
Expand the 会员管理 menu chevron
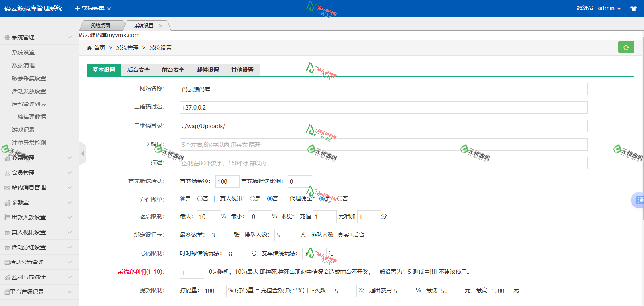point(69,173)
